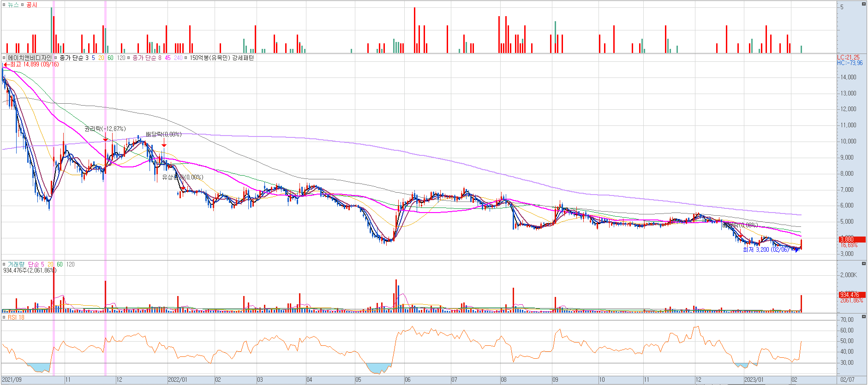Click the red arrow under 배당락(0.00%) near 2022/01
This screenshot has height=385, width=868.
164,145
